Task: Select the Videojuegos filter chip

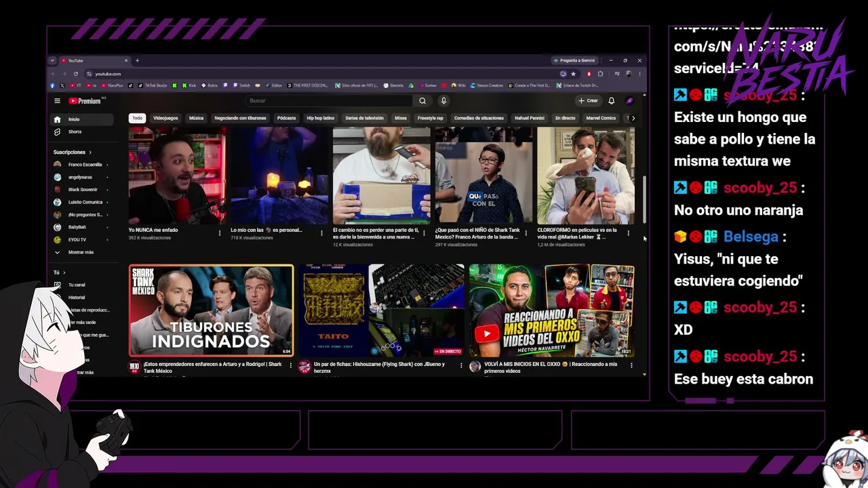Action: coord(165,118)
